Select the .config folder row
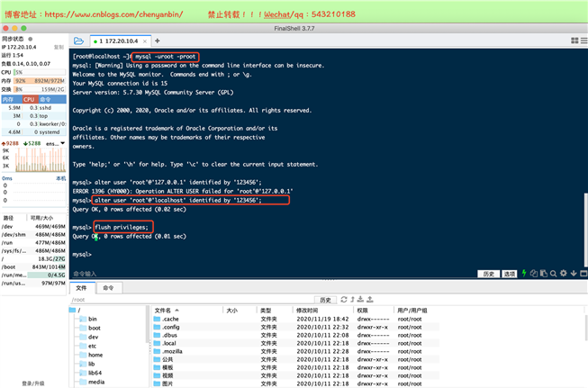This screenshot has height=388, width=588. [x=296, y=328]
